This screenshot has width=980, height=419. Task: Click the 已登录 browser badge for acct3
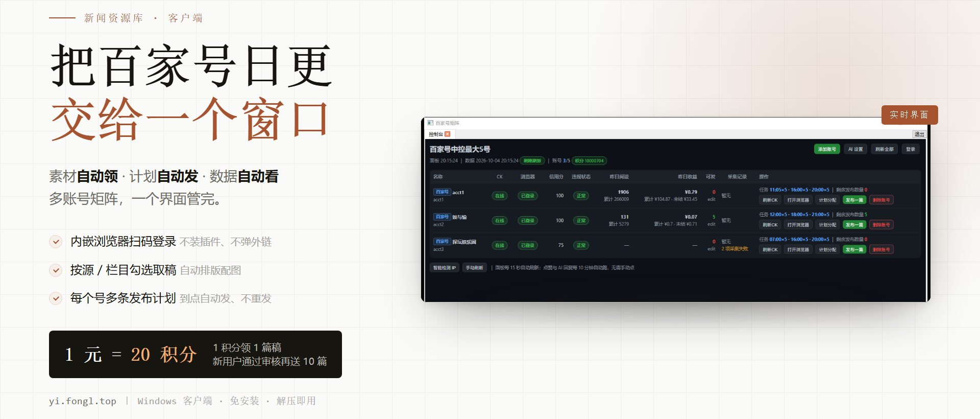528,245
